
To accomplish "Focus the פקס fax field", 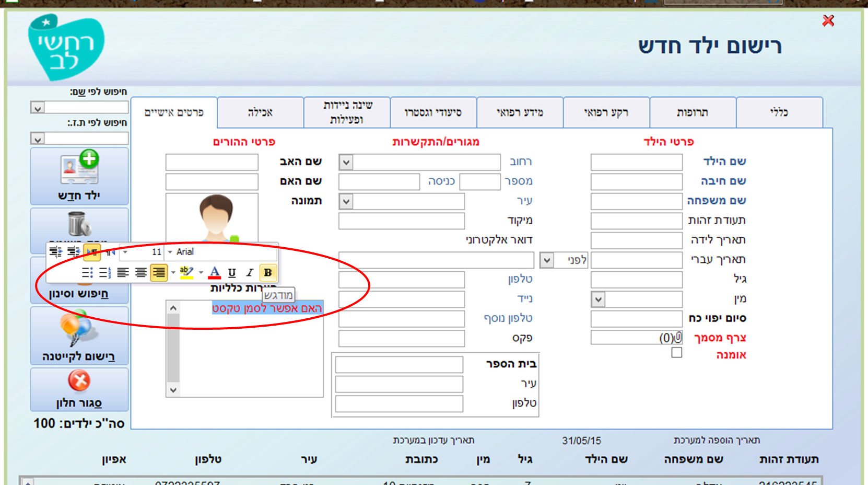I will pos(402,339).
